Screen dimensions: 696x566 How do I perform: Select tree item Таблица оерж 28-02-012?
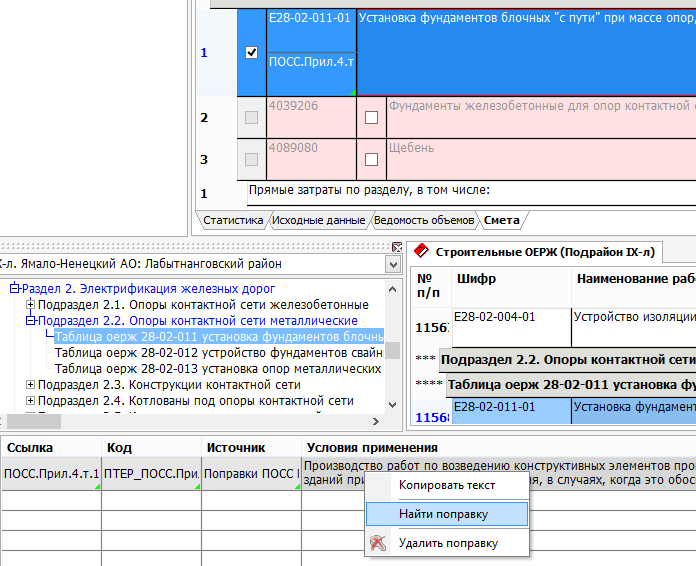click(x=219, y=352)
